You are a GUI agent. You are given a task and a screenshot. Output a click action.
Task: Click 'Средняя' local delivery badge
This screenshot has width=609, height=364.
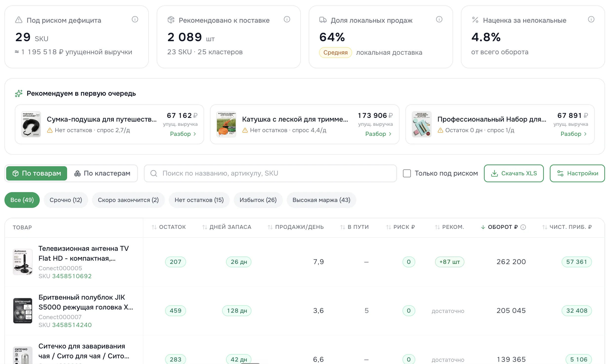[x=336, y=53]
